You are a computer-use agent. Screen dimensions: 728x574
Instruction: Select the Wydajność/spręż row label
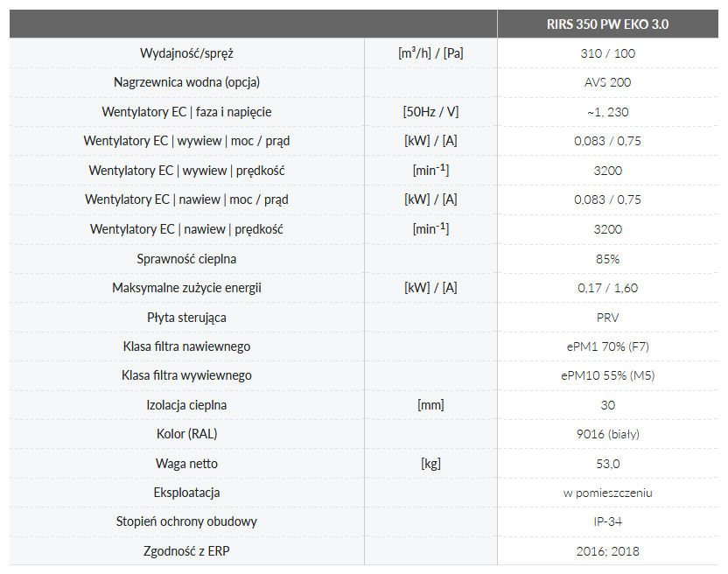[186, 53]
